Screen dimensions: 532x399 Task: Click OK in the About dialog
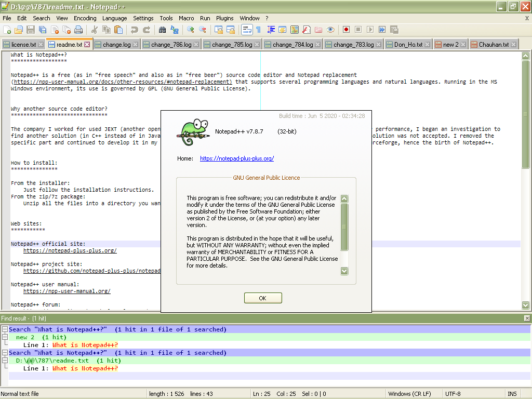click(x=263, y=298)
